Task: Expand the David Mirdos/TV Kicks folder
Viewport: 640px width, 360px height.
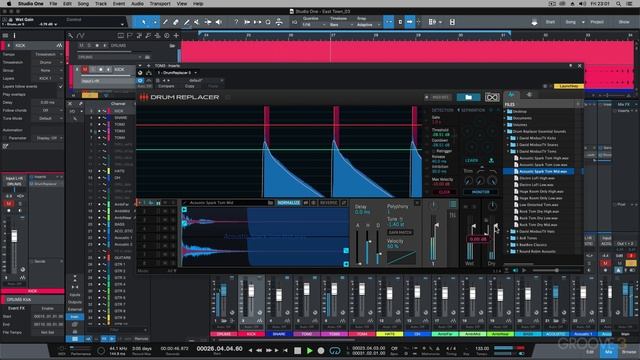Action: click(x=509, y=138)
